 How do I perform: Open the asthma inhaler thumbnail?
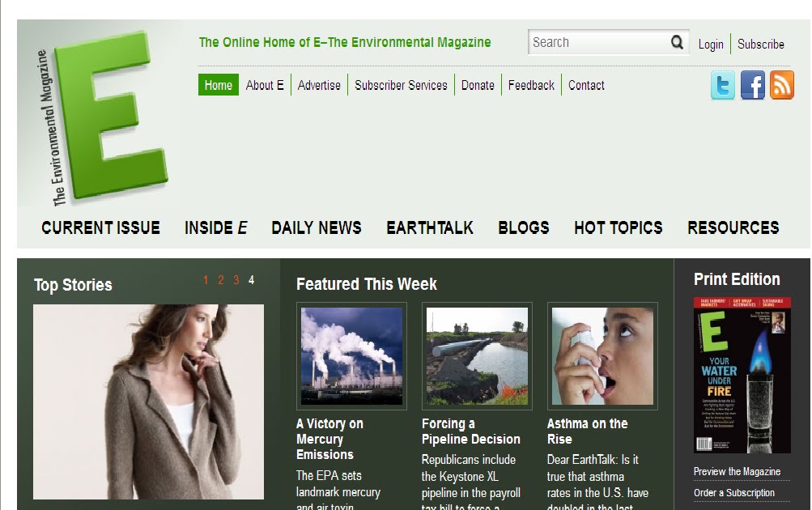(602, 356)
